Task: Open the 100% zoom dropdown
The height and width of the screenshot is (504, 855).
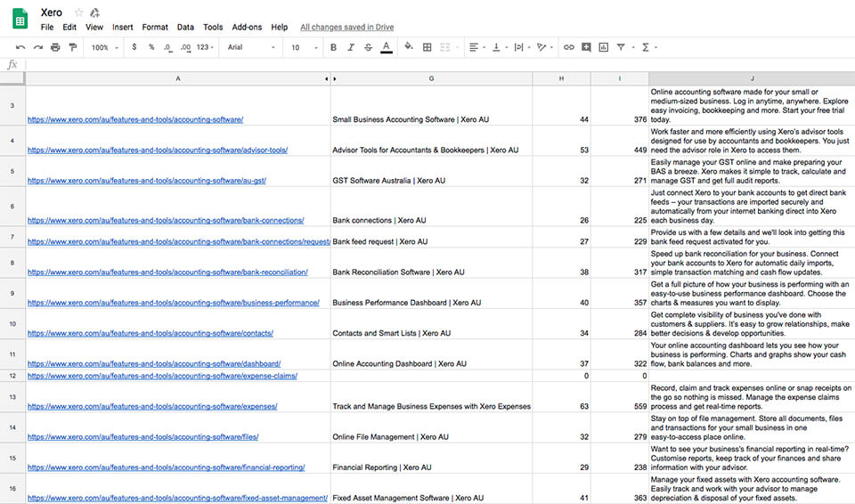Action: click(x=105, y=47)
